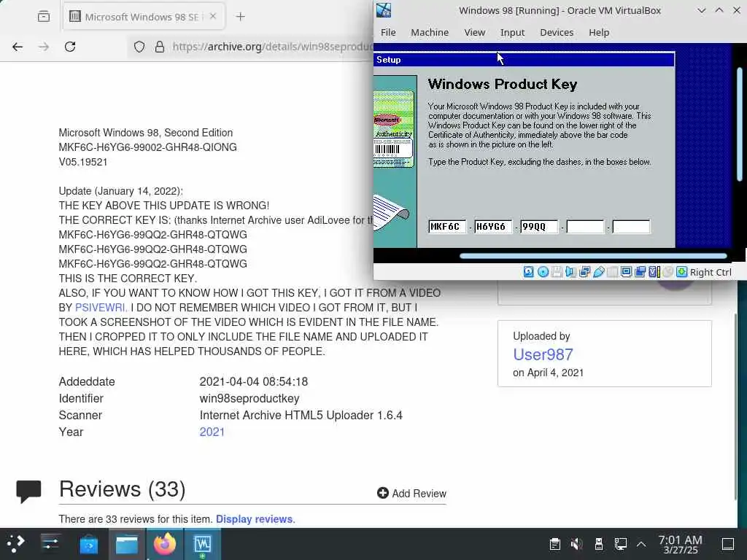This screenshot has width=747, height=560.
Task: Follow the PSIVEWRI link
Action: pos(100,308)
